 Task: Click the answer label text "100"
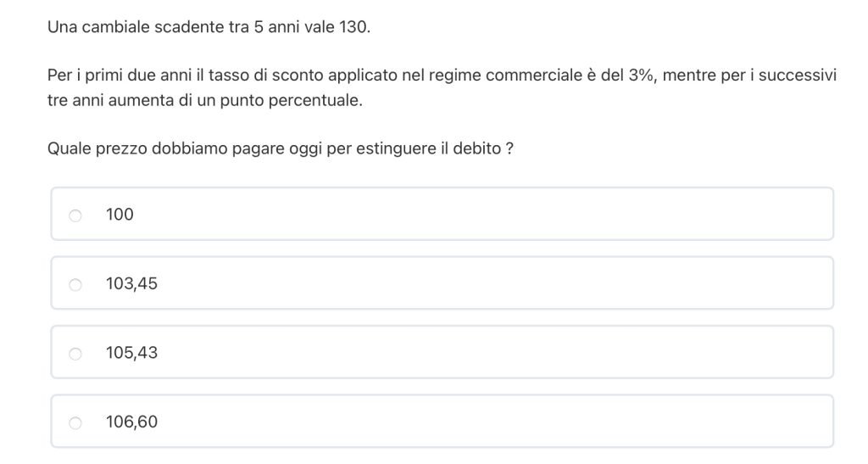coord(120,215)
